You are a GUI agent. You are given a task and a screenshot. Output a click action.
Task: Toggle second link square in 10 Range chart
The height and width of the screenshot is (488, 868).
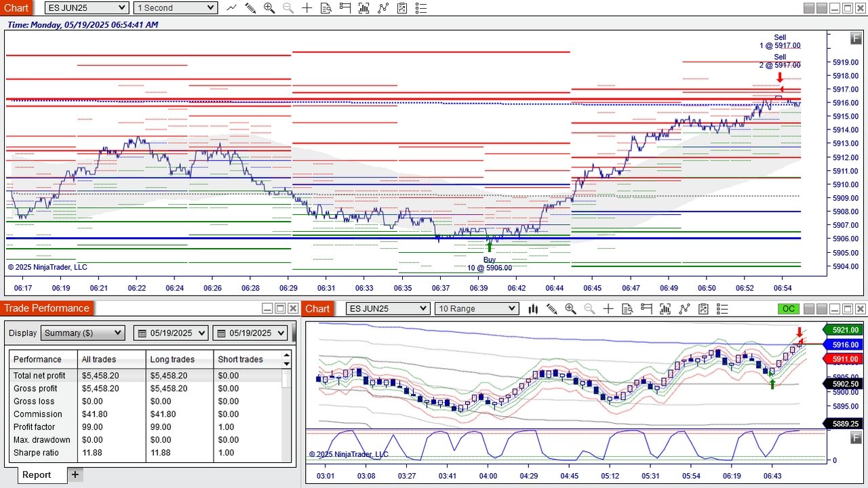[822, 309]
